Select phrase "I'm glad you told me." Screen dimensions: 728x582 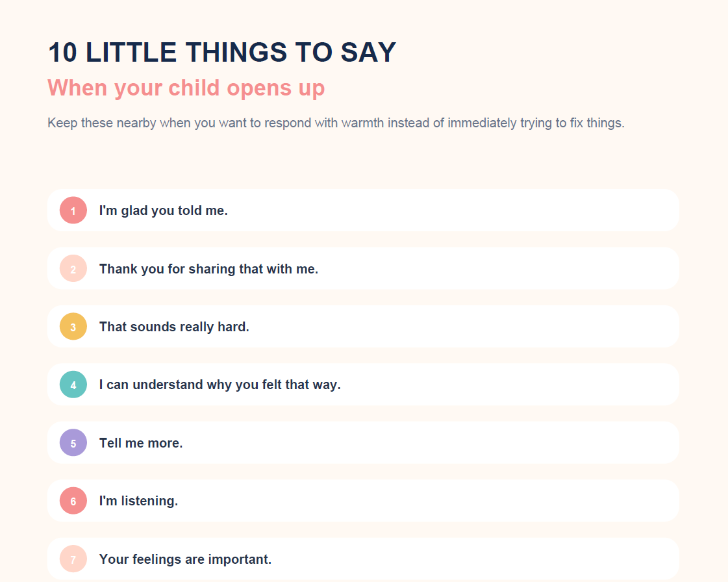[164, 210]
